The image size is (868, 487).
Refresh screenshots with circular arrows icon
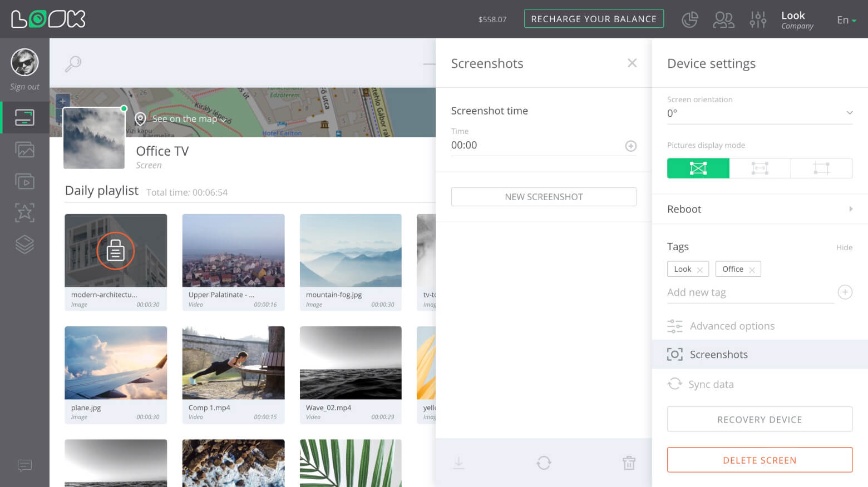coord(544,463)
